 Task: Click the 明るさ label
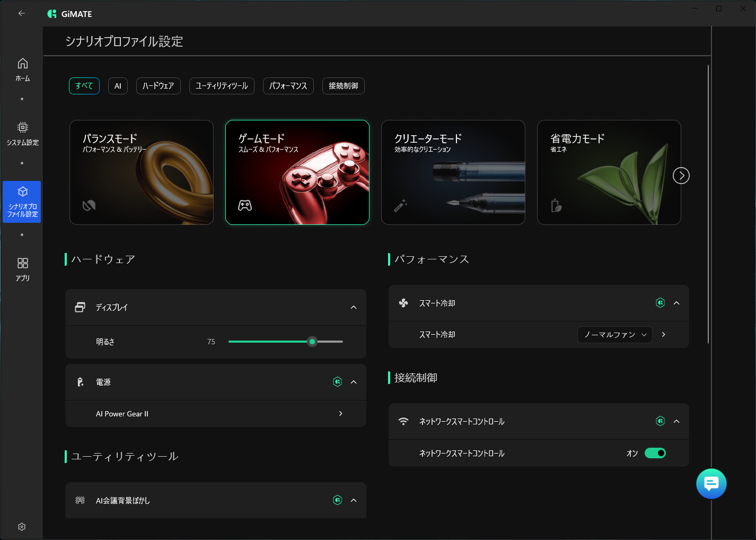(x=105, y=342)
